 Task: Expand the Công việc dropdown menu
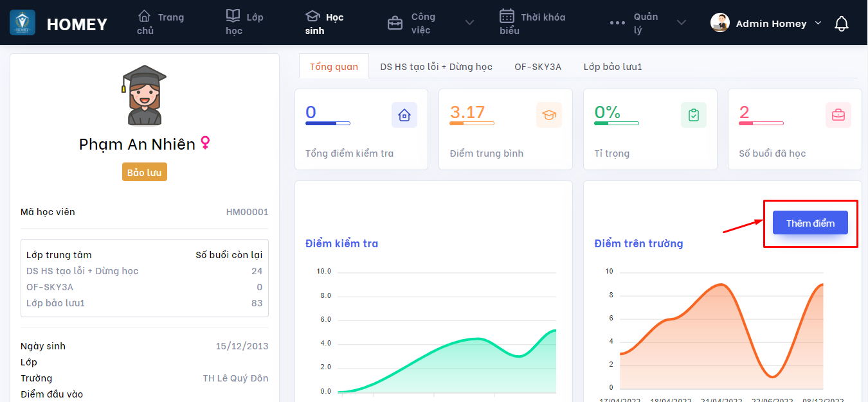click(x=469, y=23)
